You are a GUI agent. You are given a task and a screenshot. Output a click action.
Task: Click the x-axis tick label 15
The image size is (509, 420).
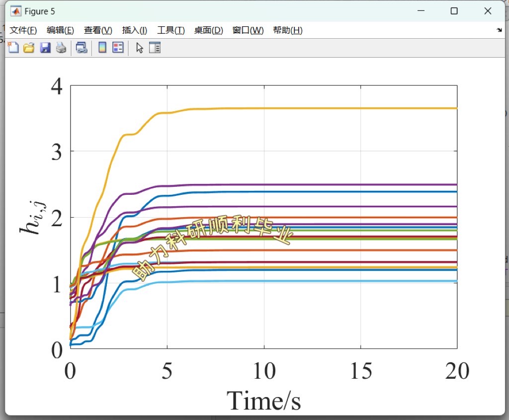tap(361, 371)
